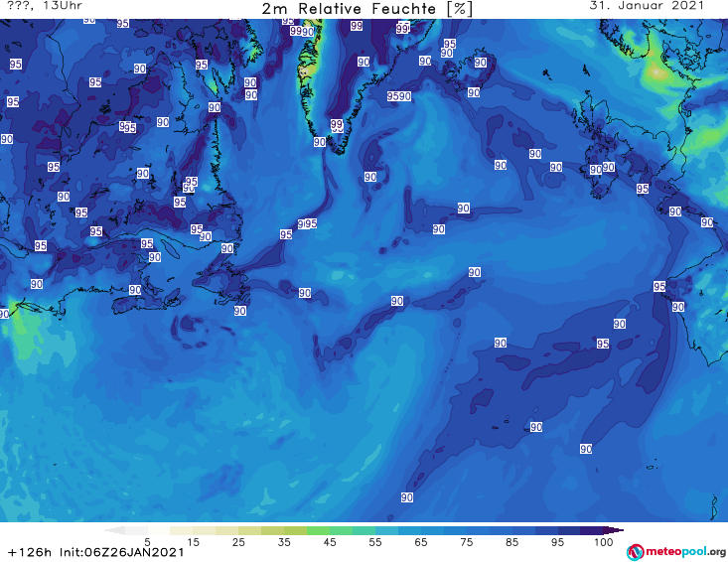Click the legend value '5'
Image resolution: width=728 pixels, height=562 pixels.
click(x=147, y=542)
